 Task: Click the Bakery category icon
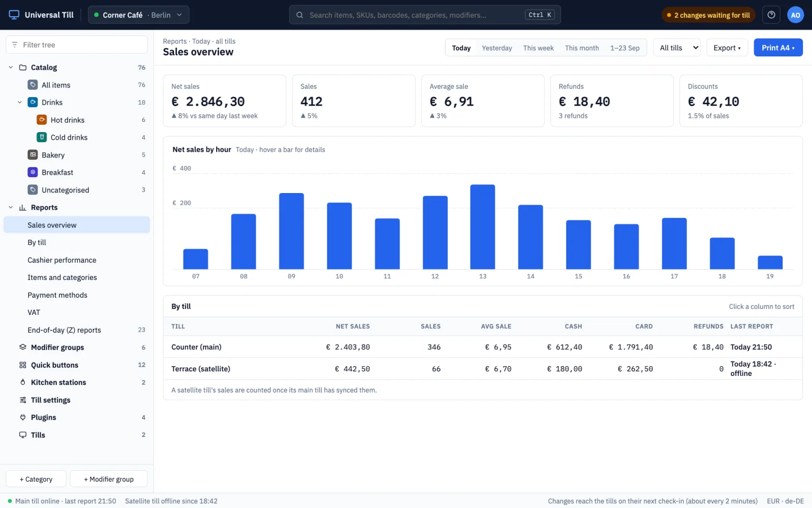point(33,155)
